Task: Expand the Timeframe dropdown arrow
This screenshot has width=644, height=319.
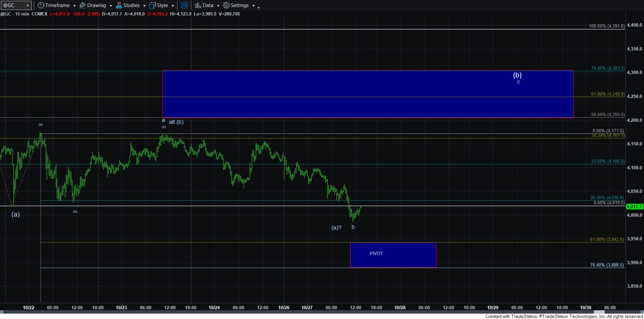Action: pyautogui.click(x=74, y=6)
